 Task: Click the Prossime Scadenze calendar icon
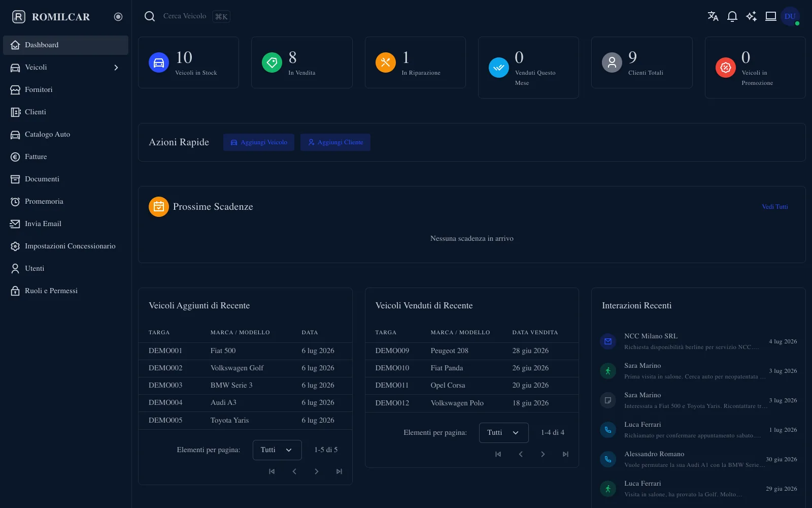(159, 207)
